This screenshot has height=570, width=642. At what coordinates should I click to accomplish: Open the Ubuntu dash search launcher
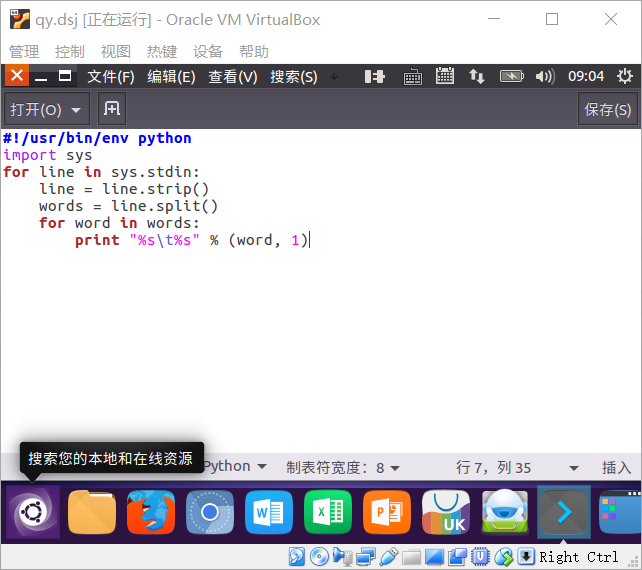pyautogui.click(x=33, y=511)
